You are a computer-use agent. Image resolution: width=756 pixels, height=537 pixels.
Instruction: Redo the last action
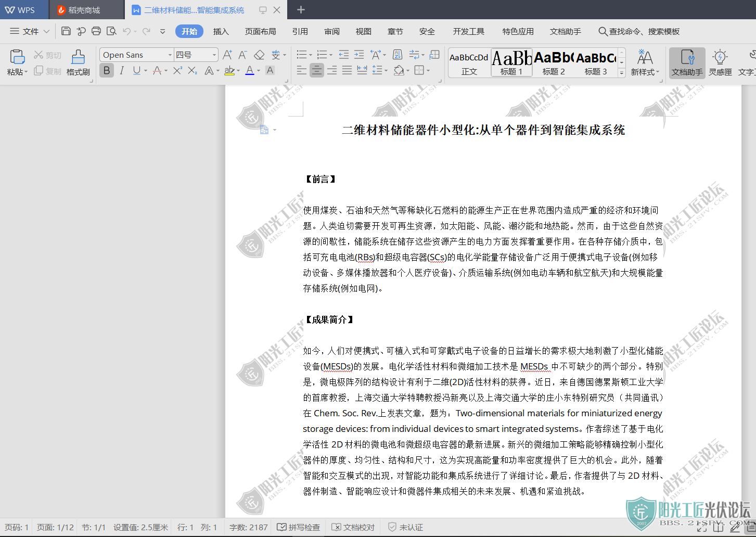point(147,31)
